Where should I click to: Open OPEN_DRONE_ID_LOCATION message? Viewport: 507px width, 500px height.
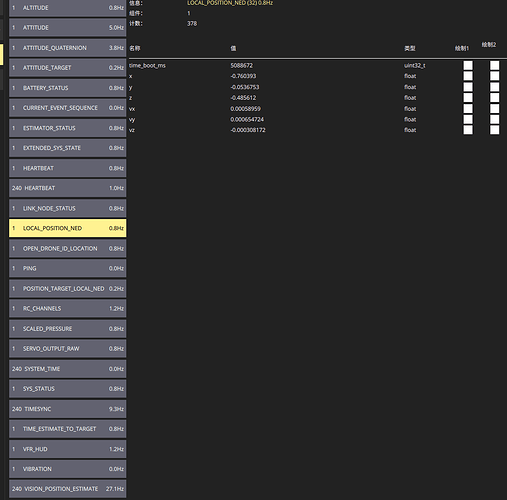pos(67,248)
